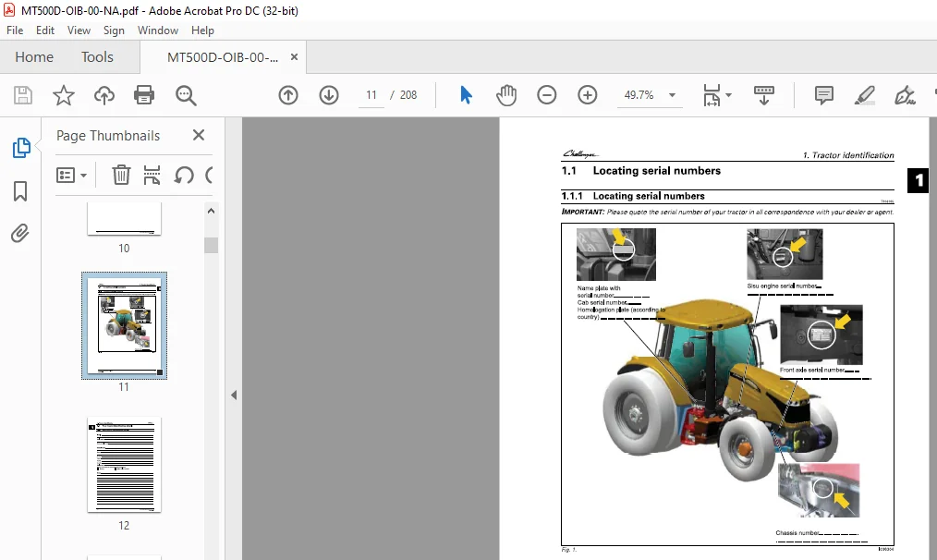Open the zoom level dropdown arrow
This screenshot has height=560, width=937.
(673, 95)
